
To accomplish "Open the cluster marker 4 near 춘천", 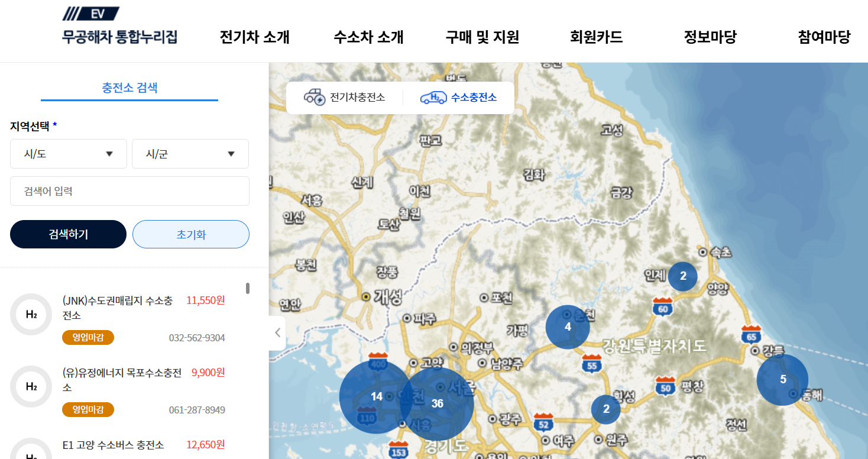I will tap(568, 327).
